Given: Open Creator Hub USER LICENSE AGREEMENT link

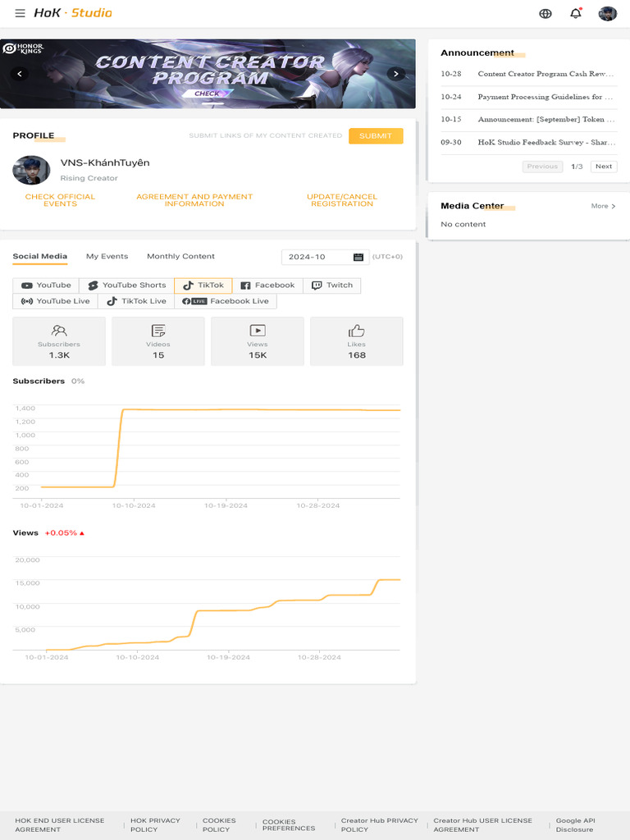Looking at the screenshot, I should pos(482,825).
